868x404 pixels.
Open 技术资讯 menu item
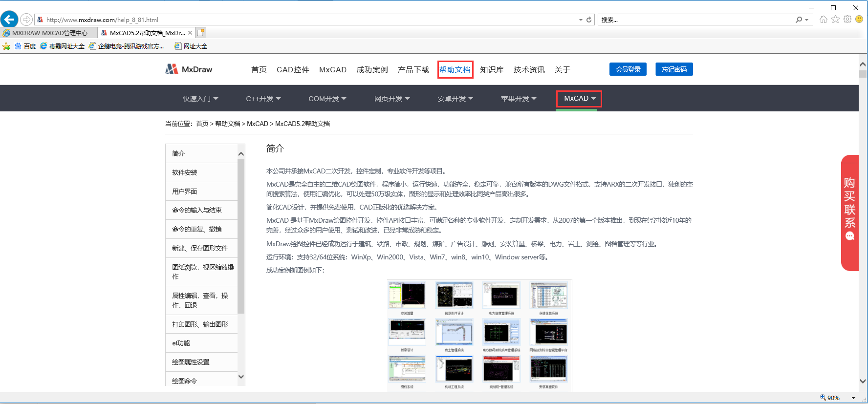[x=529, y=69]
